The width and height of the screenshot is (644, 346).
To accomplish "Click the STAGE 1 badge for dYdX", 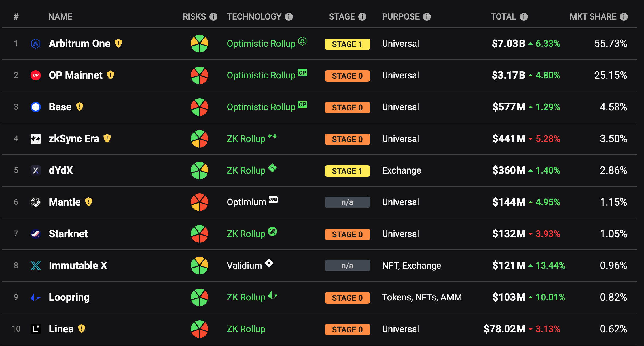I will coord(347,171).
